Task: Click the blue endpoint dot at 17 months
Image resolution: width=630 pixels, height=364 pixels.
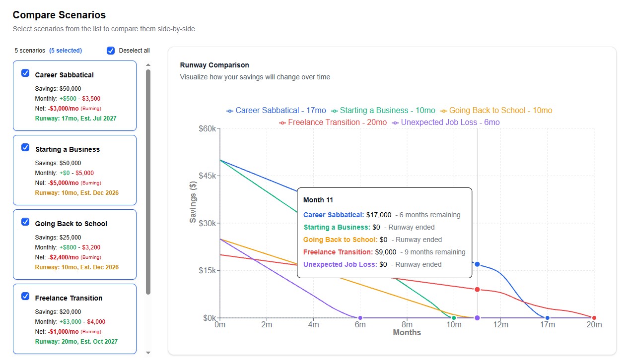Action: tap(548, 318)
